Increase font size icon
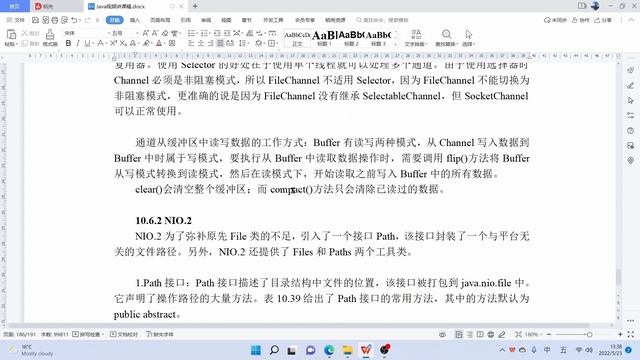The image size is (640, 360). tap(145, 33)
